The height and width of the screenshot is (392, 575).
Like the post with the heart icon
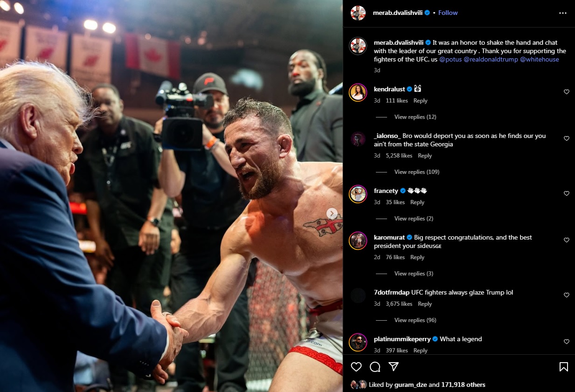tap(356, 367)
